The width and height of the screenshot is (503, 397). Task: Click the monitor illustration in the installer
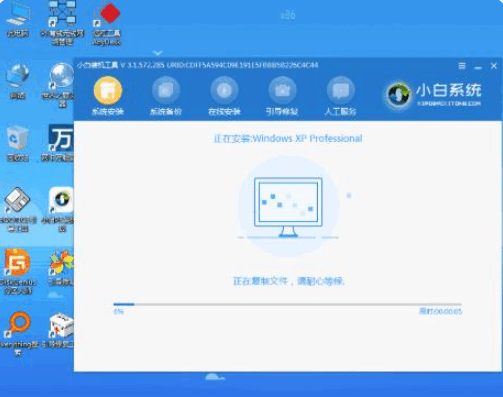[288, 207]
